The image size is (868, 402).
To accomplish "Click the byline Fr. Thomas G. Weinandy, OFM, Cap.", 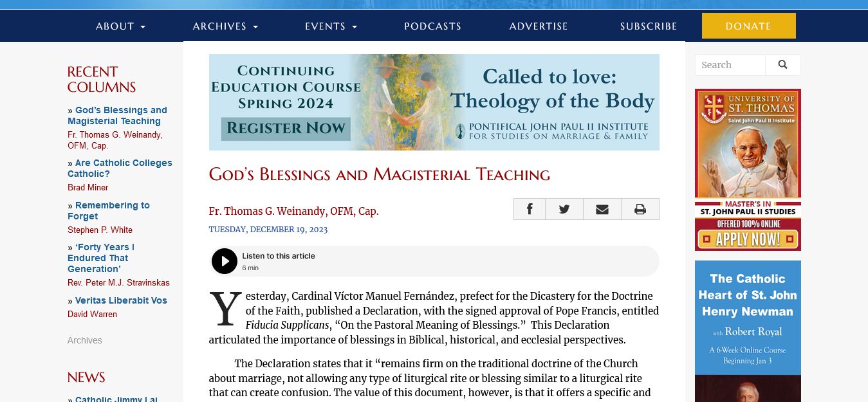I will (294, 211).
